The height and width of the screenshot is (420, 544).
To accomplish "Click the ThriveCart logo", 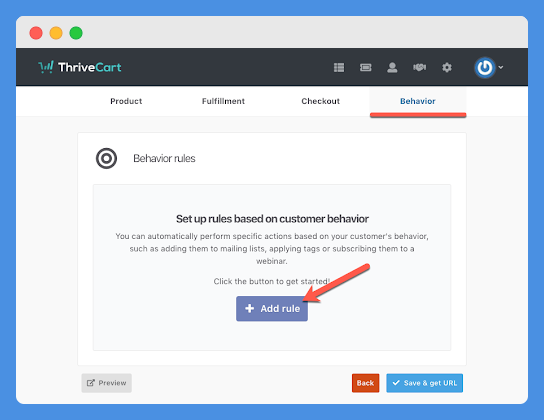I will (x=80, y=67).
